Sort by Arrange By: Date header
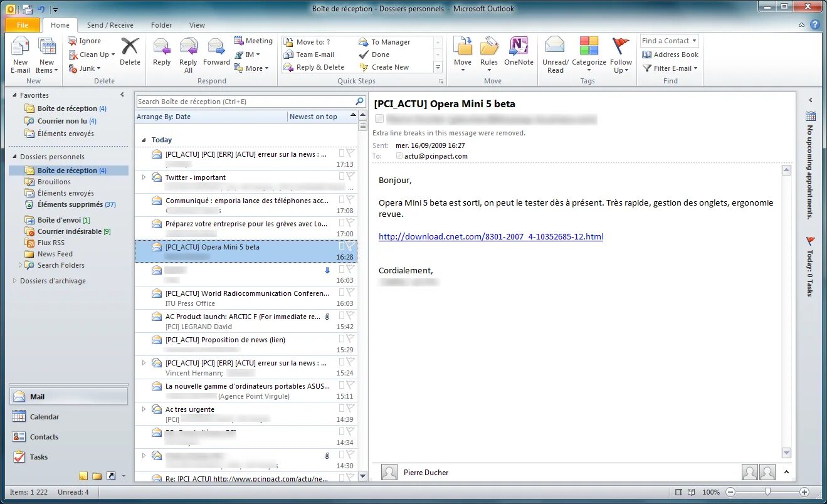Image resolution: width=827 pixels, height=504 pixels. [211, 117]
